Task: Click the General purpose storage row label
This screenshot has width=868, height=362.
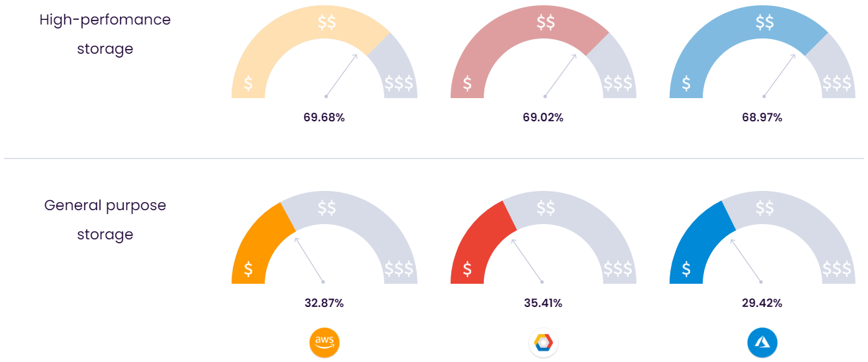Action: coord(105,219)
